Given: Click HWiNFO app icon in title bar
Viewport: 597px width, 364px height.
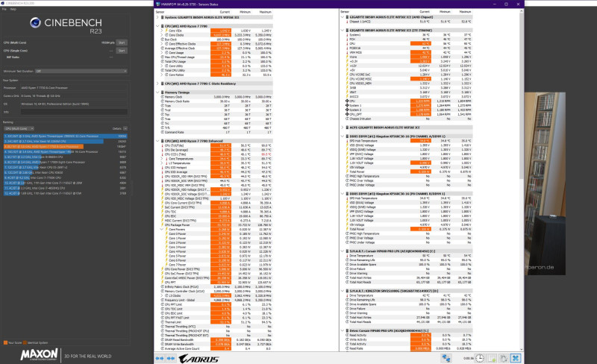Looking at the screenshot, I should 158,4.
